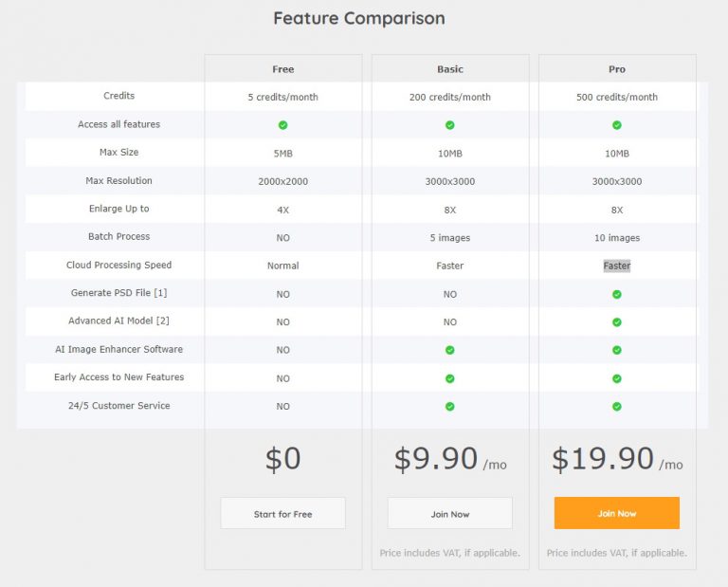Image resolution: width=728 pixels, height=587 pixels.
Task: Click the Basic plan's Access all features checkmark
Action: 450,125
